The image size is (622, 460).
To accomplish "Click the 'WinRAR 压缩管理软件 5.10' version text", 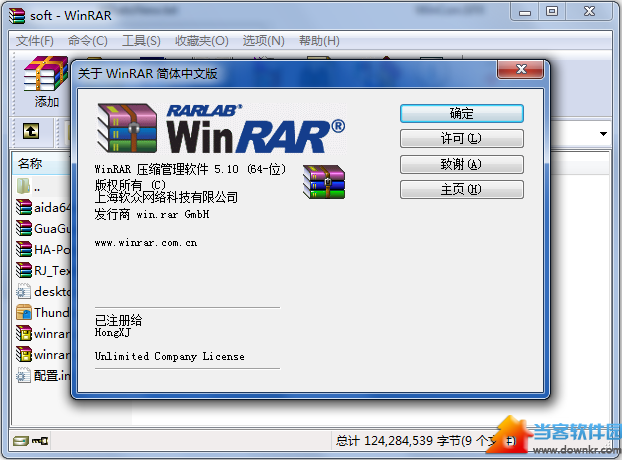I will click(x=190, y=169).
